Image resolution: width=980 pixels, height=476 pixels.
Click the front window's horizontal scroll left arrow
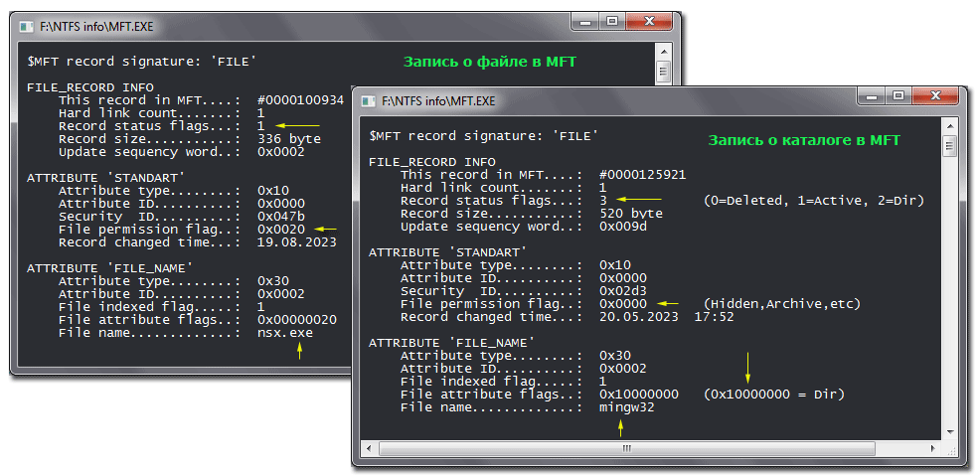368,447
